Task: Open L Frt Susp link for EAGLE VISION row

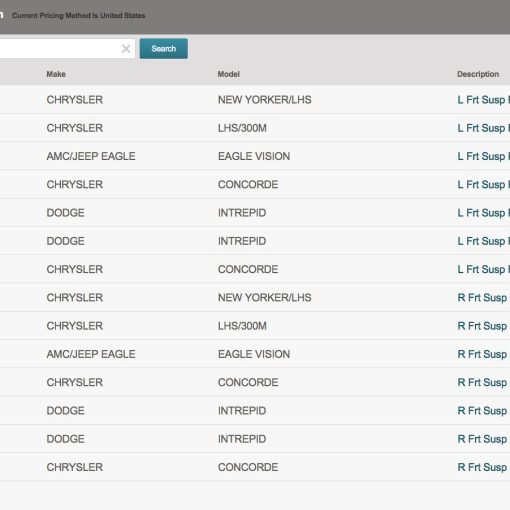Action: [483, 156]
